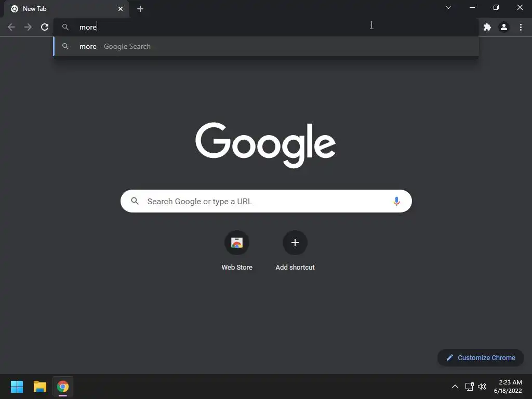Restore down the Chrome window
This screenshot has width=532, height=399.
click(496, 7)
